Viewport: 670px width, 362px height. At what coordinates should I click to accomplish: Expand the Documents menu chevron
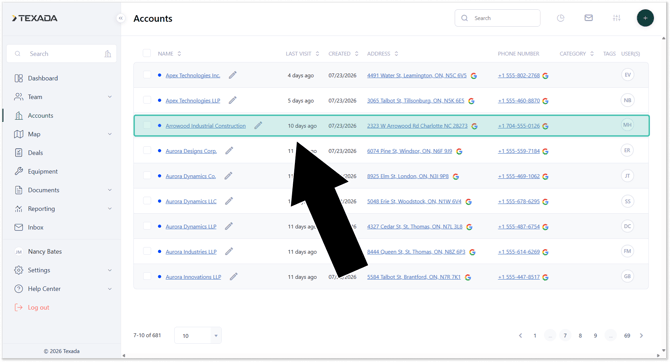[x=110, y=190]
